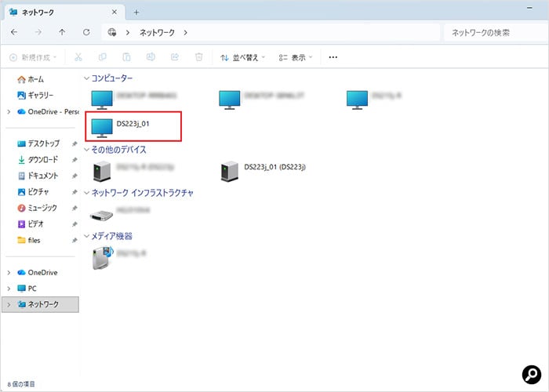Viewport: 549px width, 392px height.
Task: Open ホーム in the sidebar
Action: pyautogui.click(x=31, y=79)
